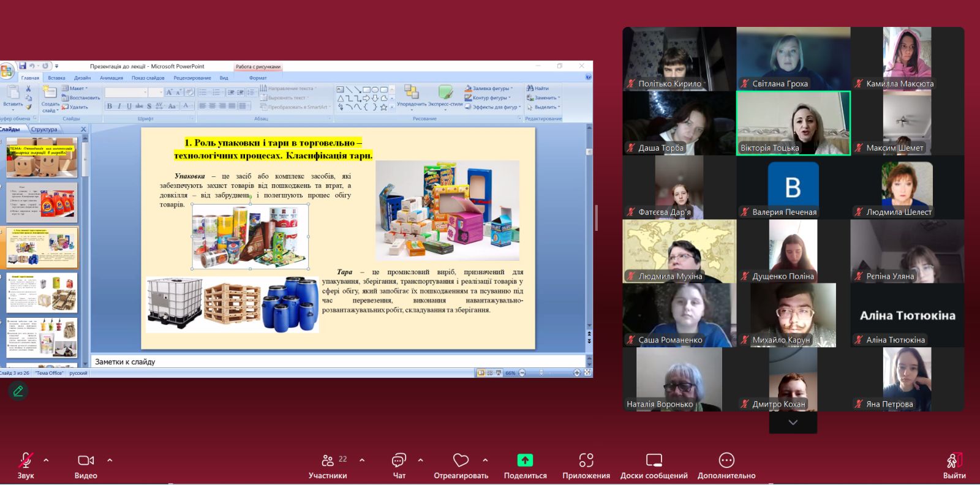The image size is (980, 485).
Task: Click the PowerPoint zoom slider
Action: 541,372
